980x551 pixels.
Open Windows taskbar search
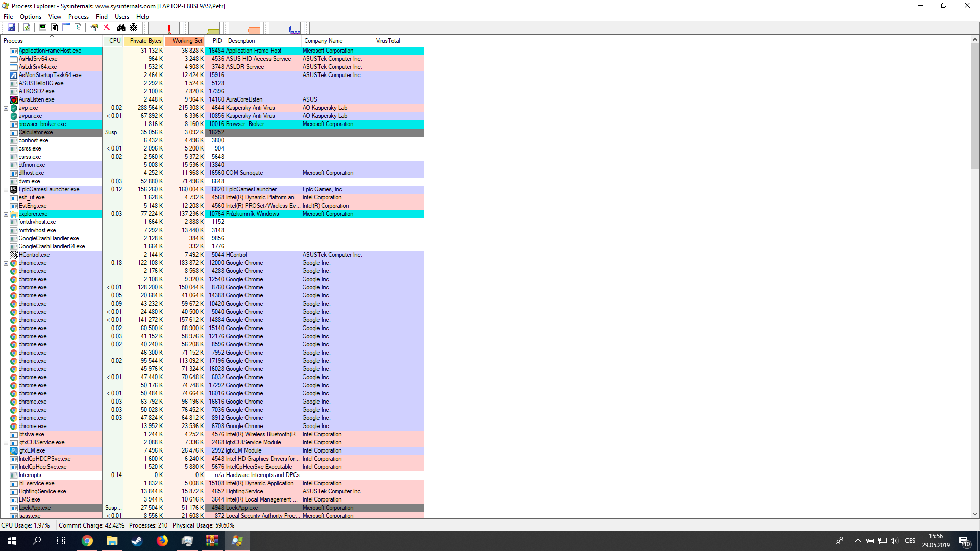(x=37, y=541)
